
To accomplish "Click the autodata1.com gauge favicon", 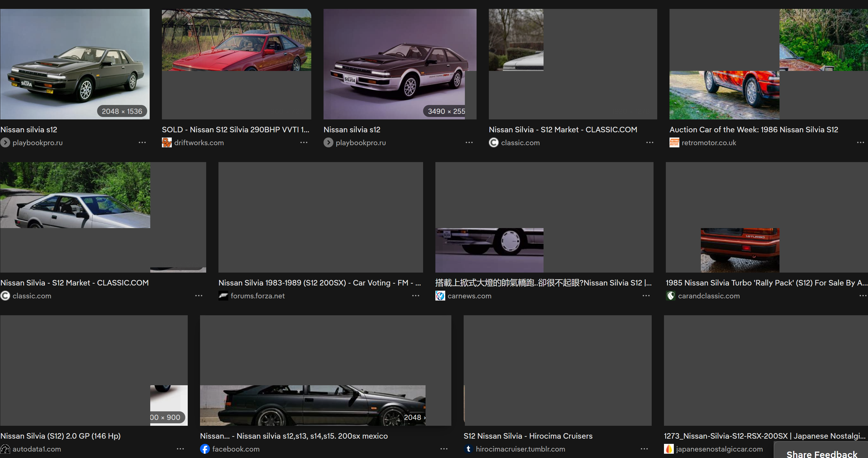I will [5, 449].
